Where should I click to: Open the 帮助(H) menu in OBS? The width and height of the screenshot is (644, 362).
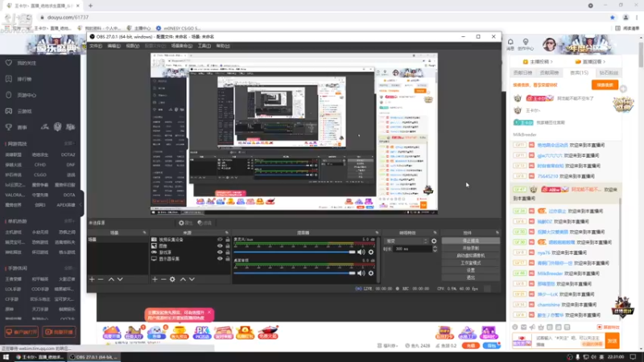(x=223, y=46)
